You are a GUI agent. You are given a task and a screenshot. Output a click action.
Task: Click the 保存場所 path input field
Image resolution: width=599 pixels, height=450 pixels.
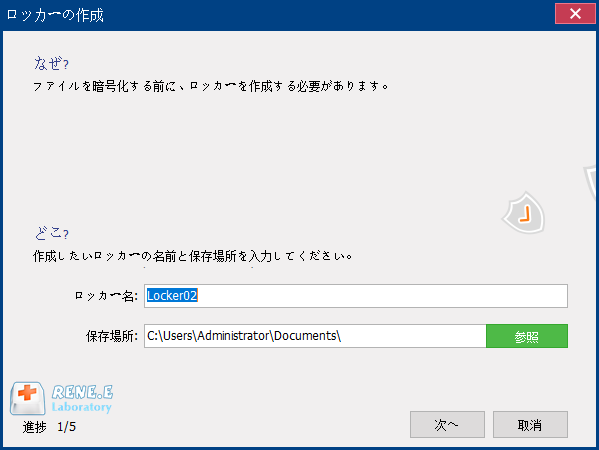315,336
